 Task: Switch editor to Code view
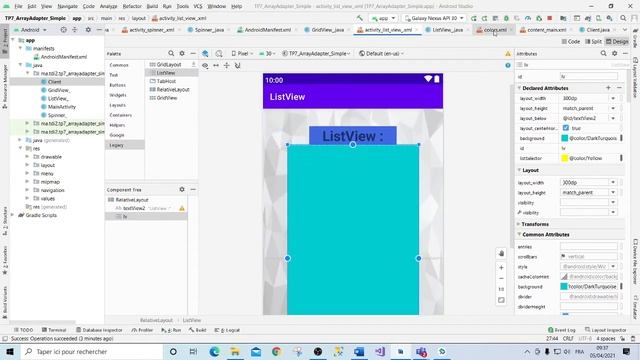click(571, 42)
